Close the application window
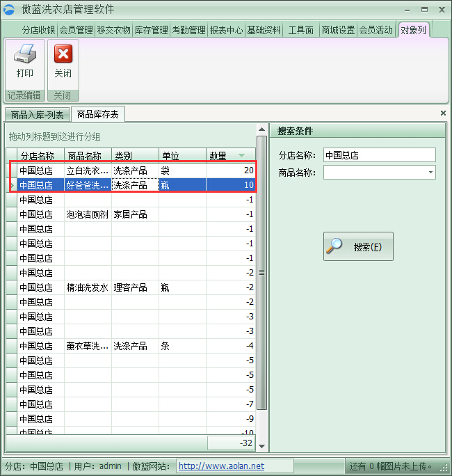Image resolution: width=452 pixels, height=476 pixels. tap(442, 10)
